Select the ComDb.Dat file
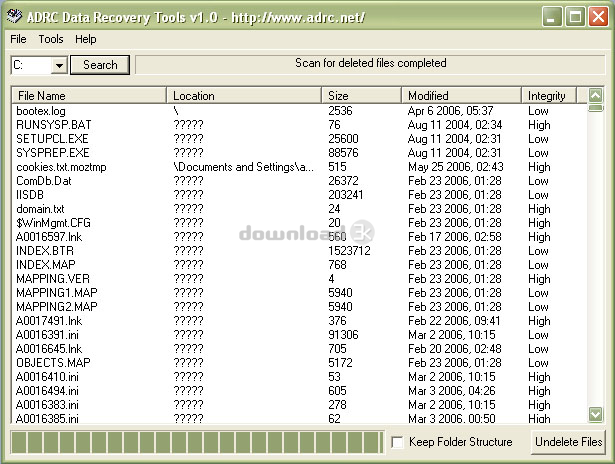Viewport: 615px width, 464px height. (x=44, y=181)
